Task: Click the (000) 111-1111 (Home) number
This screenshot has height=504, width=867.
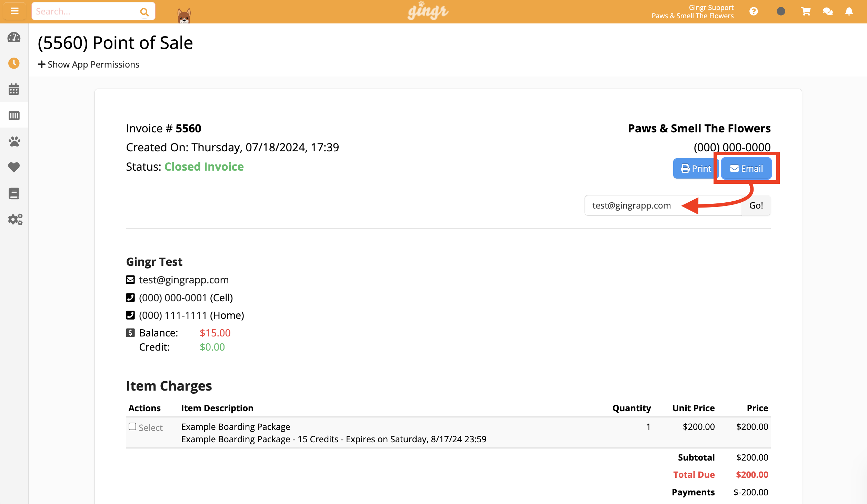Action: coord(191,315)
